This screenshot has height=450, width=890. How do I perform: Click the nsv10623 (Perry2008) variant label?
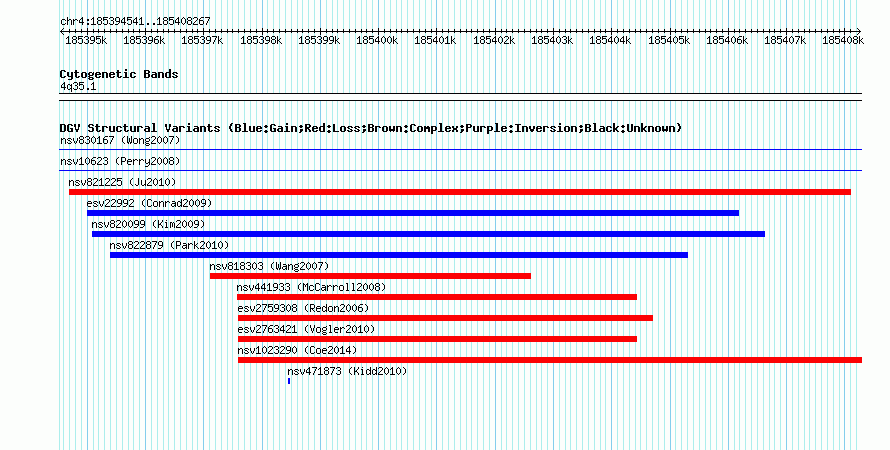120,161
